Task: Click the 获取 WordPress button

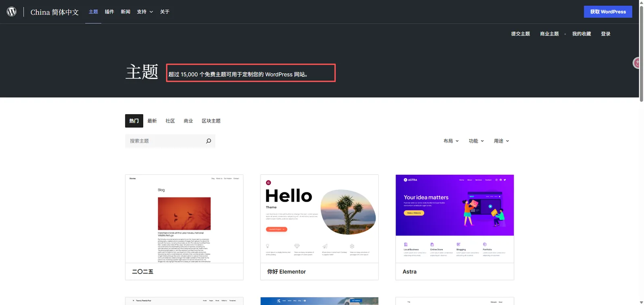Action: (608, 12)
